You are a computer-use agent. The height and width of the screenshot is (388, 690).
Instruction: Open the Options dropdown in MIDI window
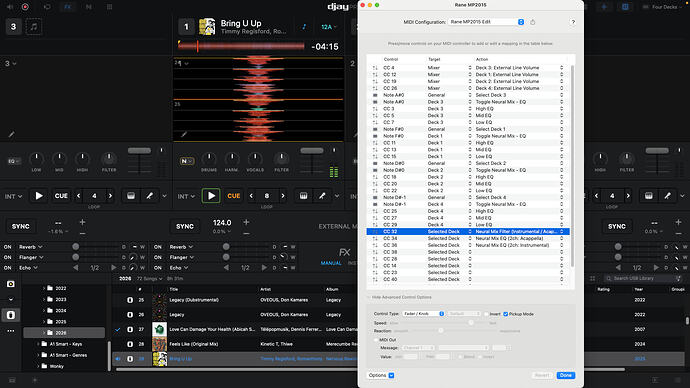(381, 375)
